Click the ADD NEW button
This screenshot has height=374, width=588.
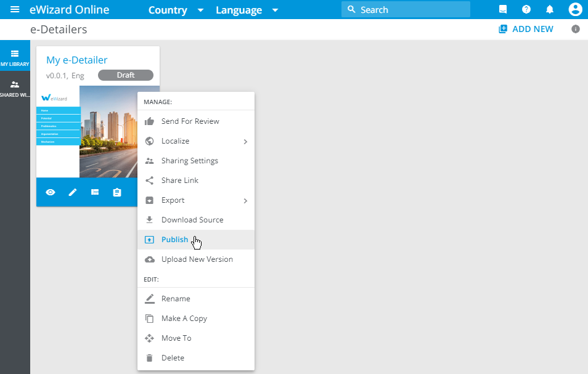[526, 29]
